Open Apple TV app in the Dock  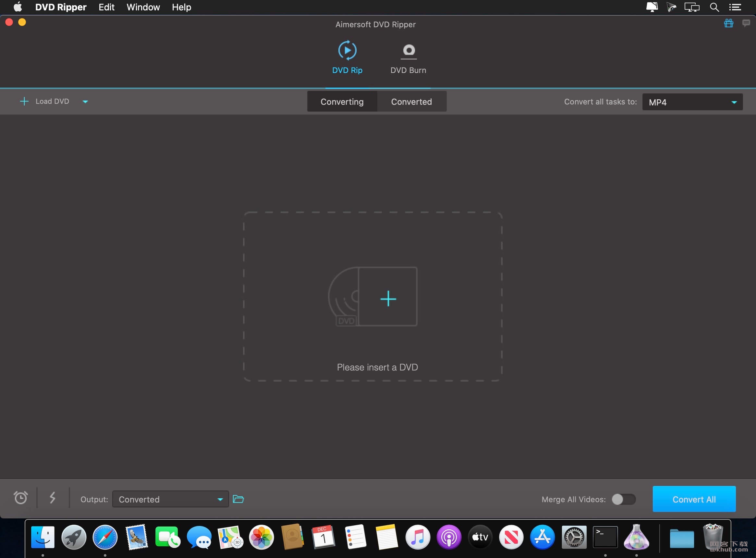480,537
